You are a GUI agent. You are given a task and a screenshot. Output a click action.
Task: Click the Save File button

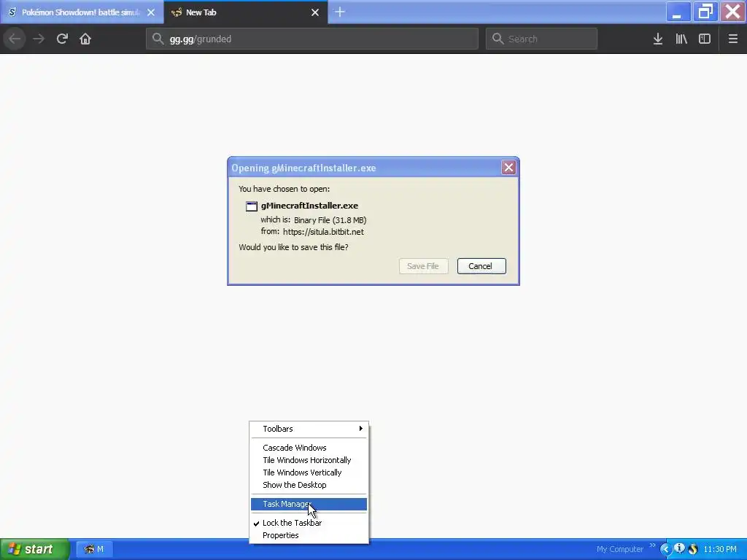tap(424, 266)
